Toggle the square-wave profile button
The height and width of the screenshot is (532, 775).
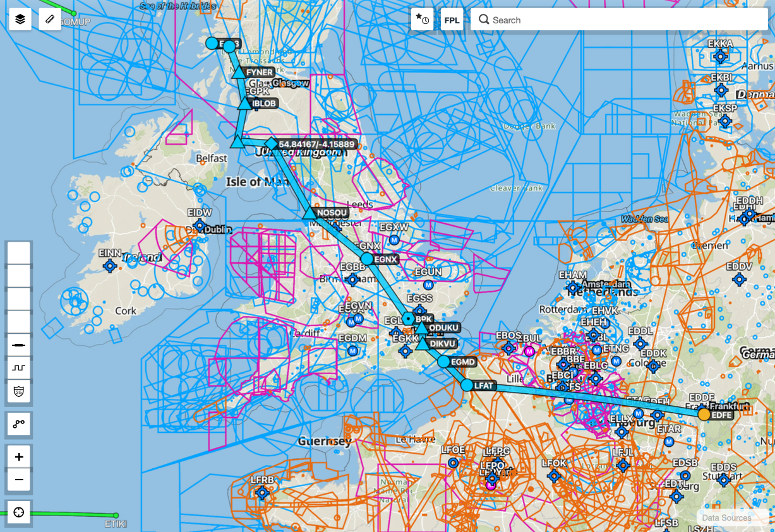point(18,368)
